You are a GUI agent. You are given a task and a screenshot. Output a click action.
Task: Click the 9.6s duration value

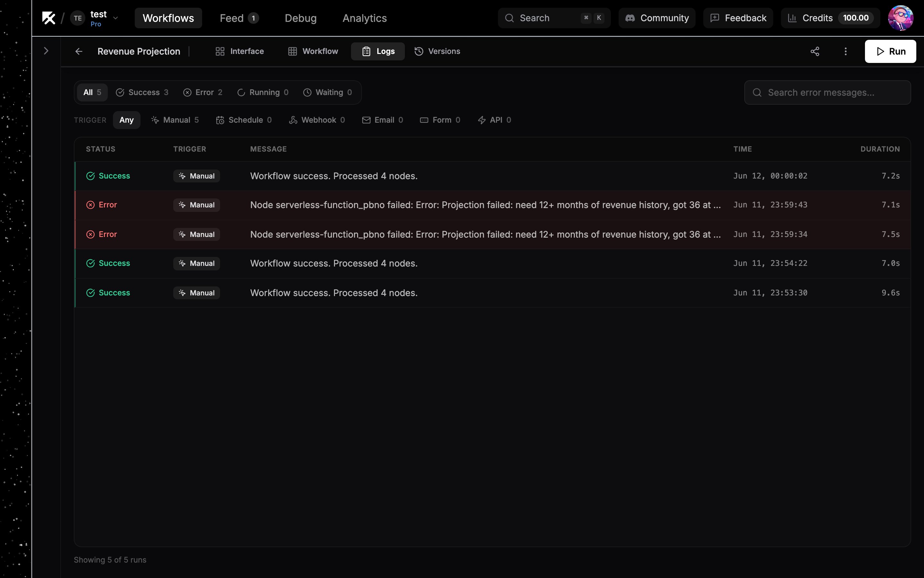(x=890, y=293)
